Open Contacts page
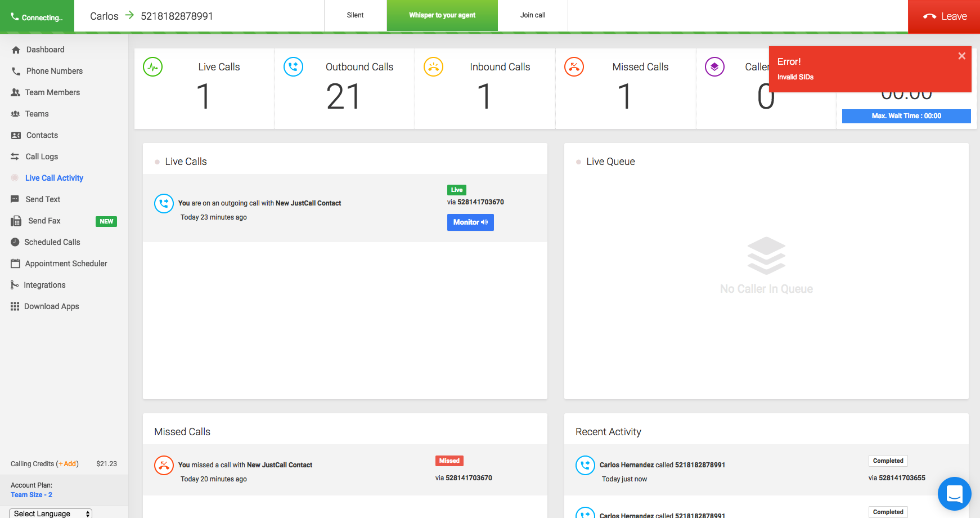Screen dimensions: 980x518 tap(42, 135)
